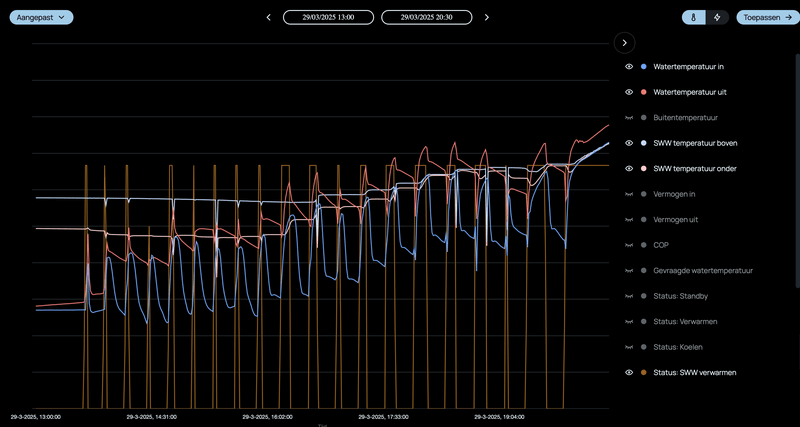Click Status: Standby legend label
800x427 pixels.
681,296
